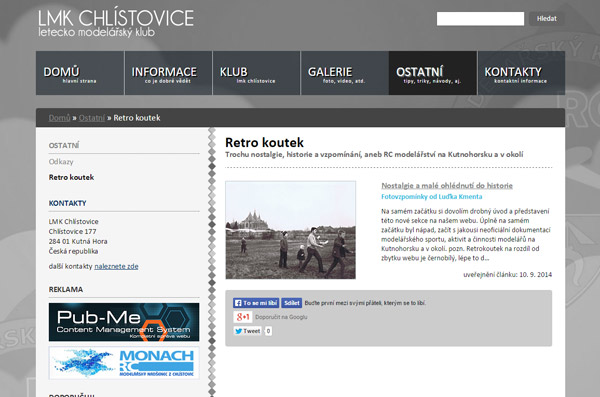Click the 'Retro koutek' page heading
Viewport: 600px width, 397px height.
click(264, 142)
